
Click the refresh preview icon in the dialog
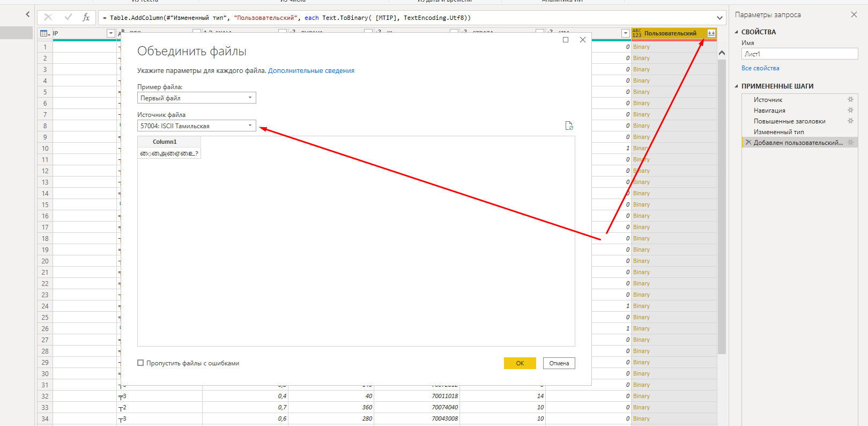[569, 126]
